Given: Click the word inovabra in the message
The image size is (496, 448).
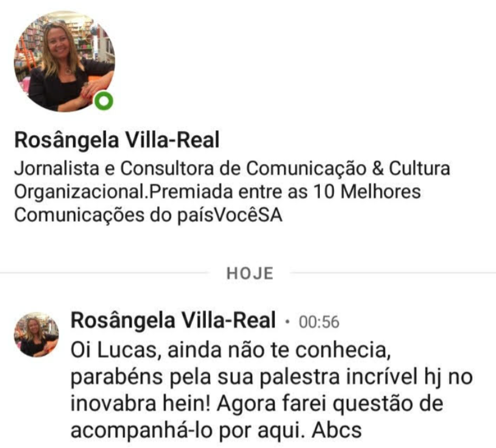Looking at the screenshot, I should pyautogui.click(x=113, y=404).
